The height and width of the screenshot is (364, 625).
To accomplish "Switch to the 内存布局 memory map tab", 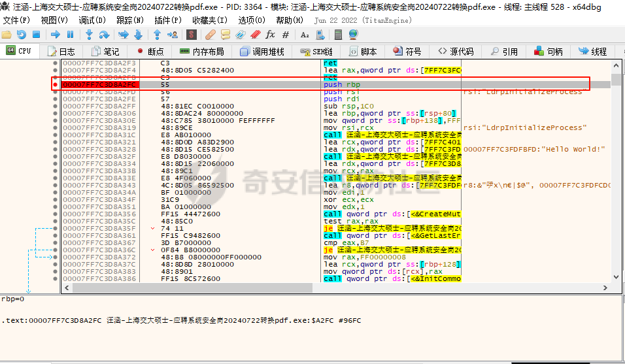I will (x=202, y=52).
